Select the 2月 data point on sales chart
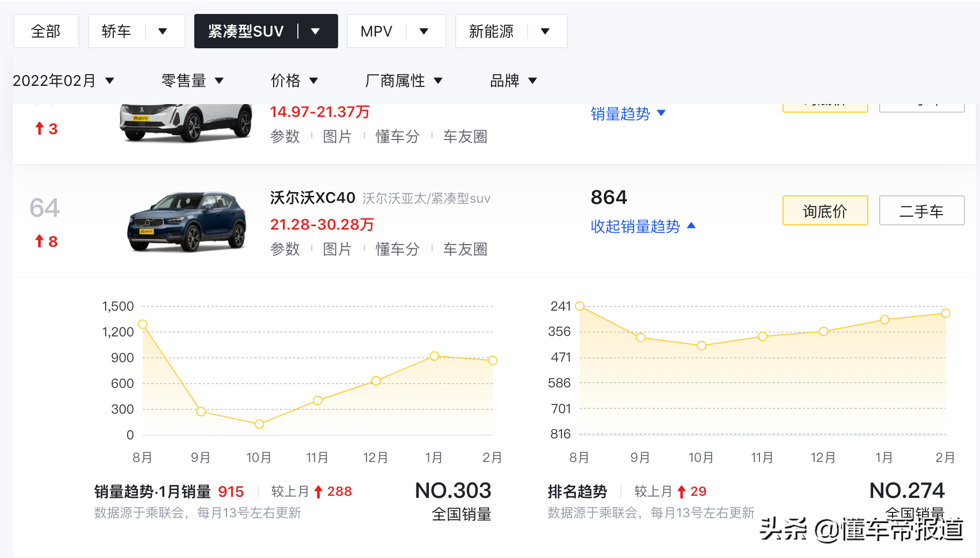Screen dimensions: 980x558 pos(493,360)
